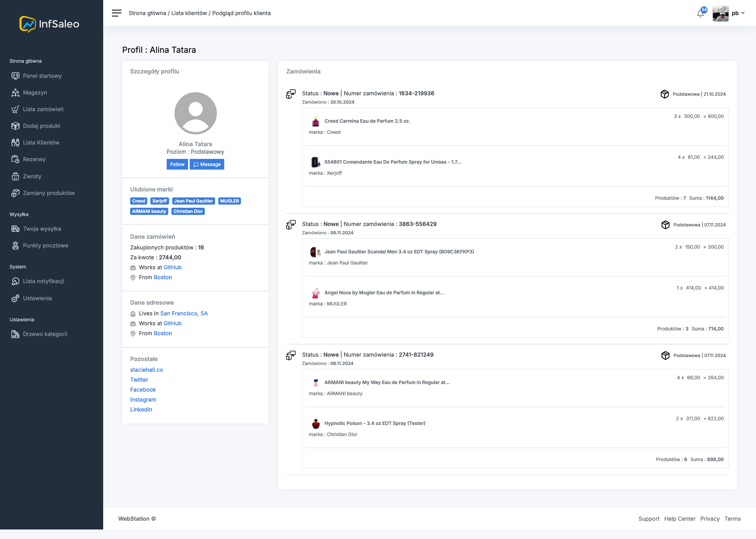Click the profile avatar placeholder image
The width and height of the screenshot is (756, 539).
[196, 113]
